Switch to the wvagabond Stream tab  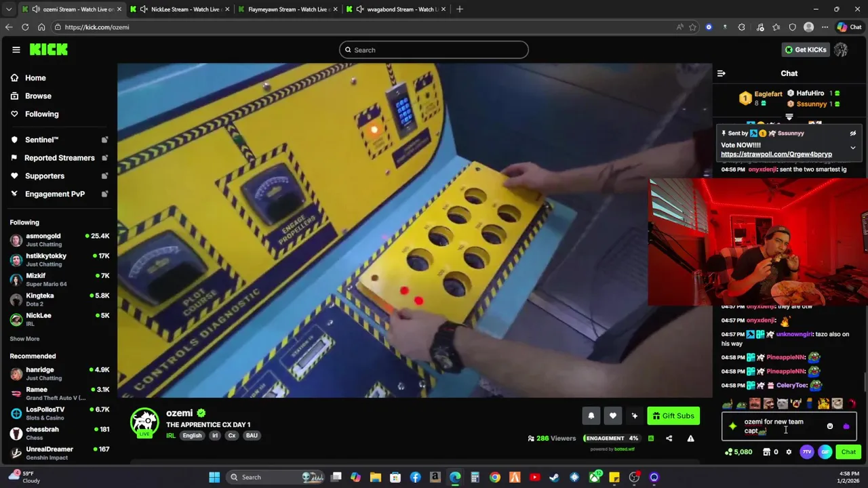click(x=396, y=9)
